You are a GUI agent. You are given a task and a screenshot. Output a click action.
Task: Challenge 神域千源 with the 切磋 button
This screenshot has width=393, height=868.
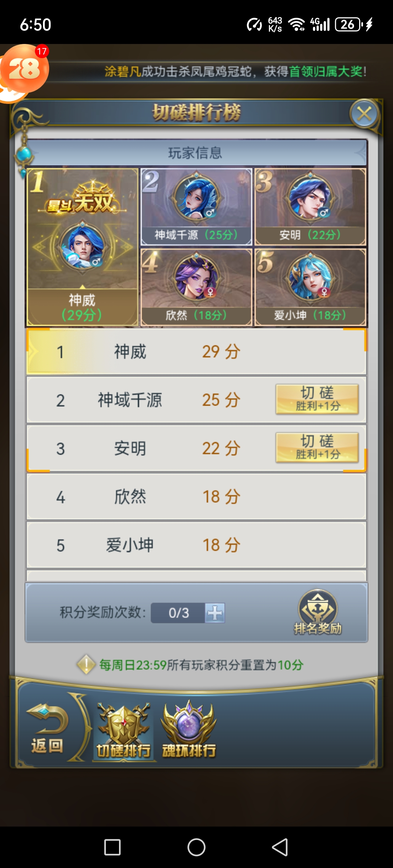[317, 399]
